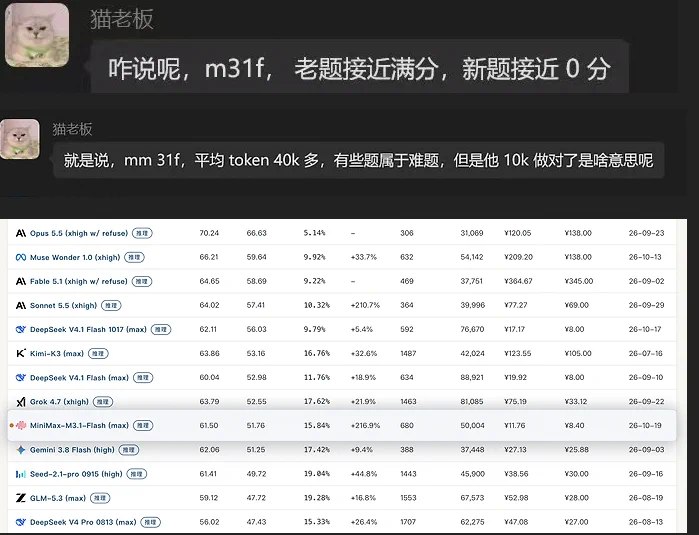699x535 pixels.
Task: Click the Gemini 3.8 Flash star icon
Action: (21, 450)
